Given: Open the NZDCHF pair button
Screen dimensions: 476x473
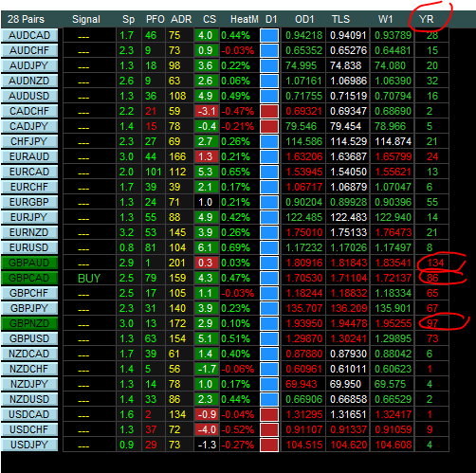Looking at the screenshot, I should 29,369.
